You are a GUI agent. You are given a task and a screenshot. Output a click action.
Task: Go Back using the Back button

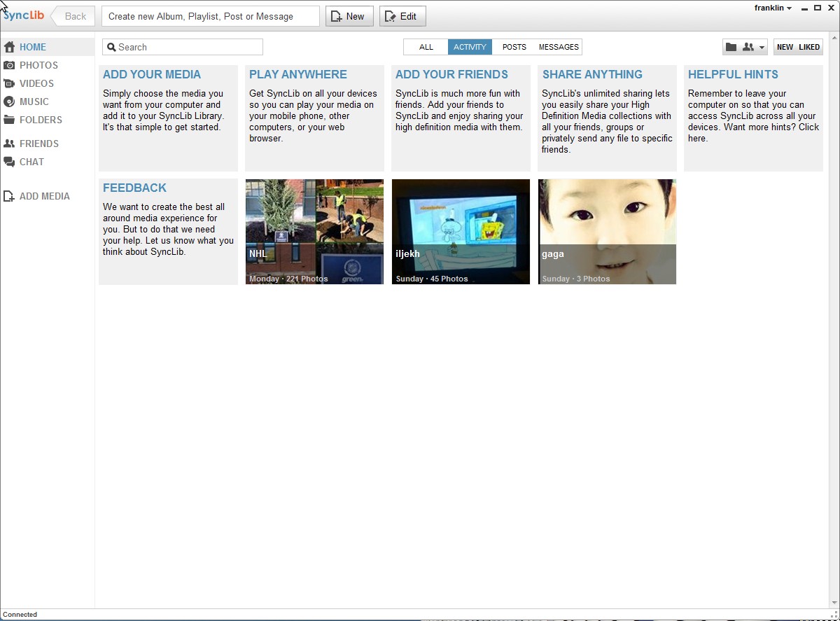coord(73,16)
